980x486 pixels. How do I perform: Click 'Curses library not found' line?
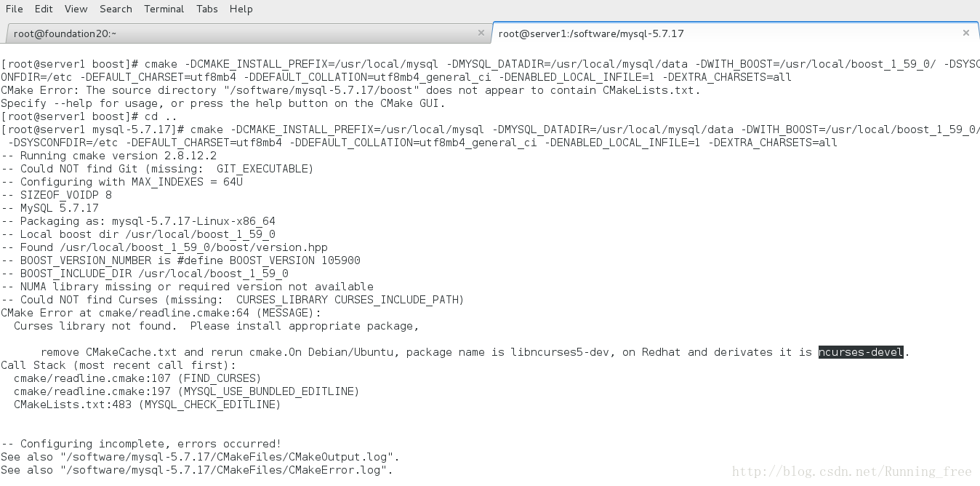click(x=217, y=326)
